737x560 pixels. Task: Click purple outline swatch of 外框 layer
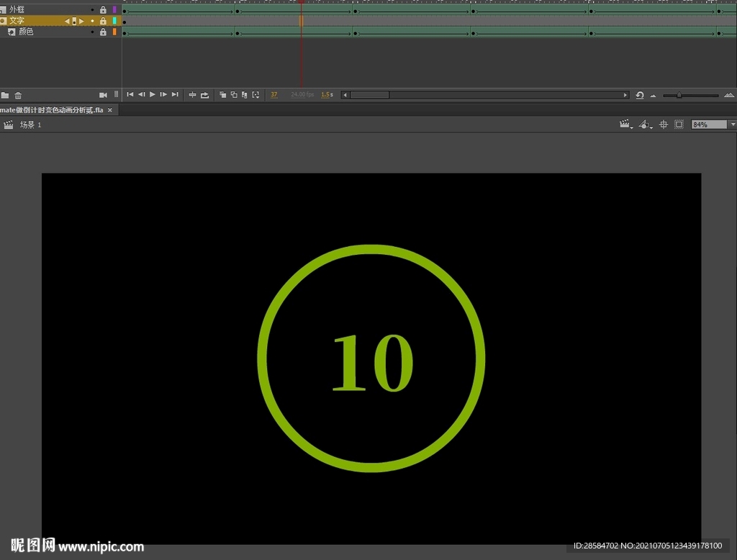click(114, 9)
